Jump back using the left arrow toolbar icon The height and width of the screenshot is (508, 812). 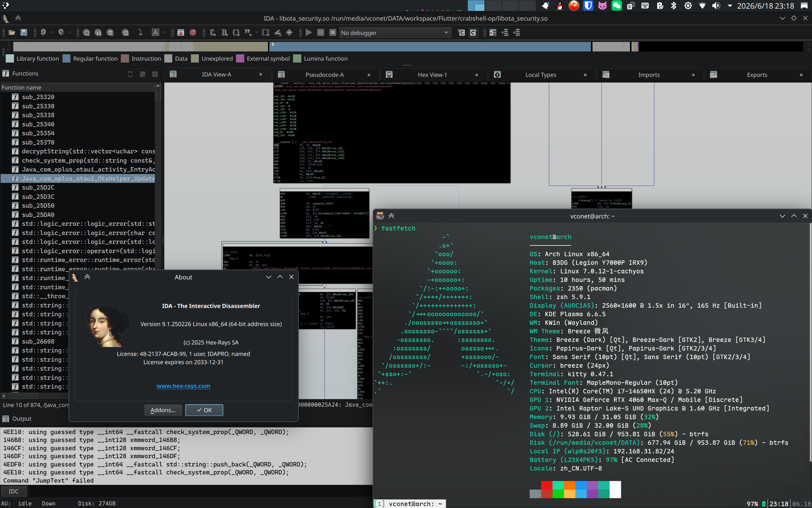[43, 33]
